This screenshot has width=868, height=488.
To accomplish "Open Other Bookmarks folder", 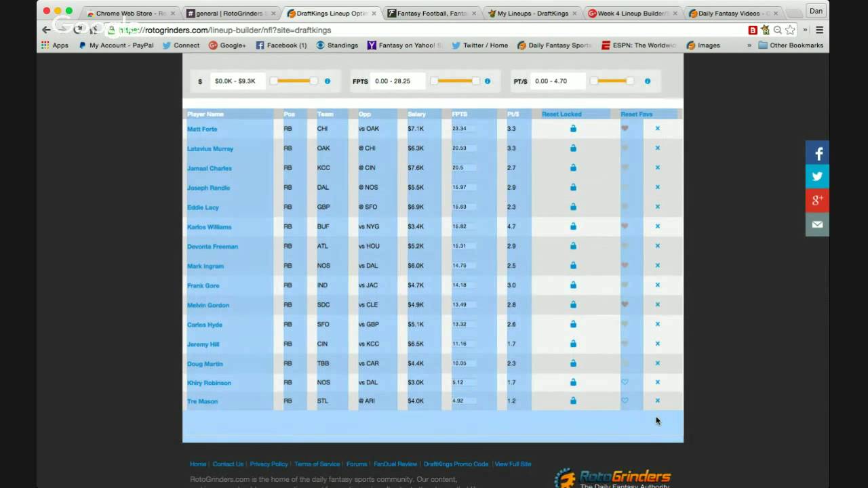I will tap(791, 45).
